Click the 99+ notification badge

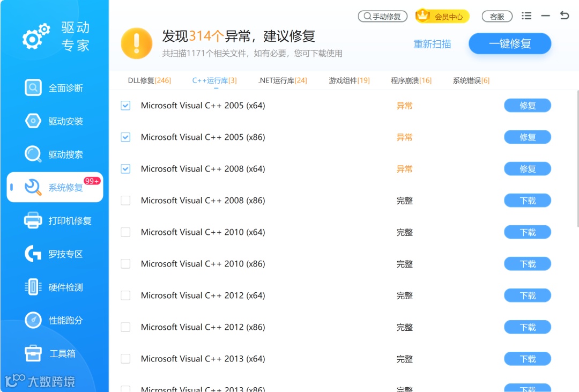point(92,181)
